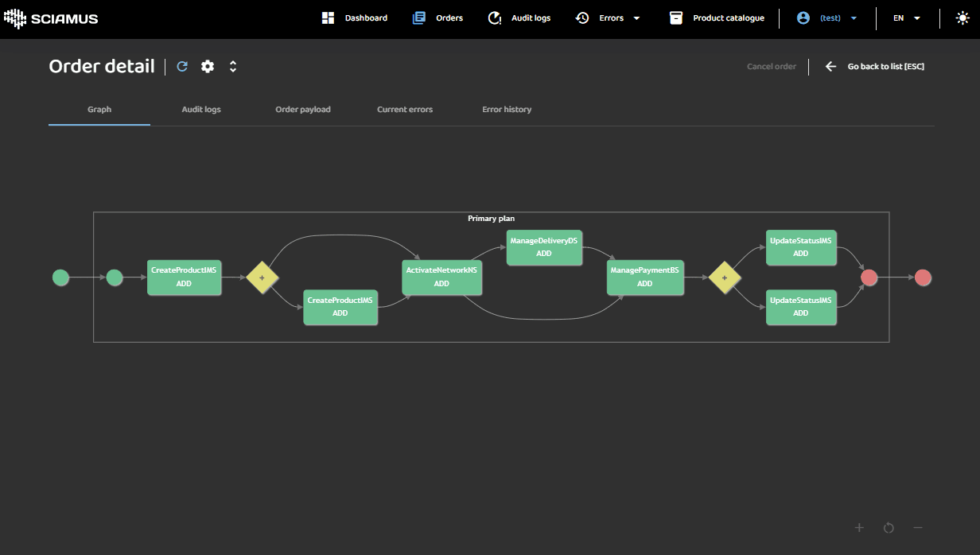Click the zoom in plus icon
Image resolution: width=980 pixels, height=555 pixels.
(x=859, y=528)
